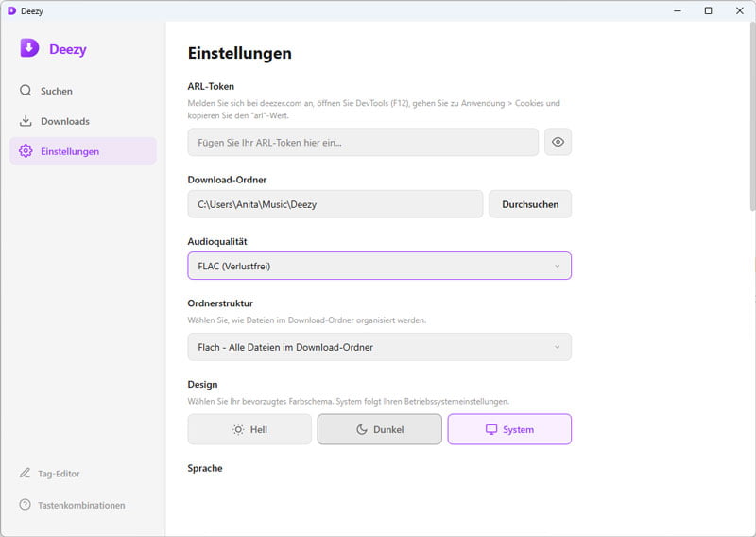Maximize the Deezy window

point(708,10)
